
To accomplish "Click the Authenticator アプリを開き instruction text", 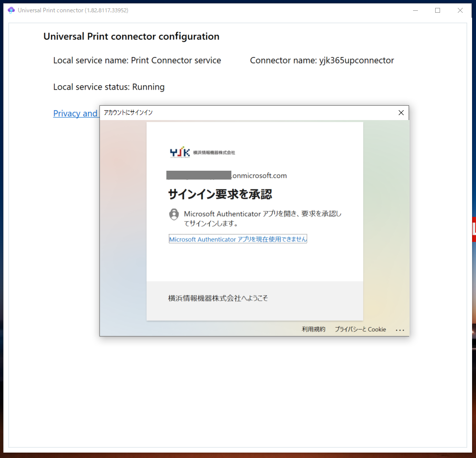I will tap(262, 218).
